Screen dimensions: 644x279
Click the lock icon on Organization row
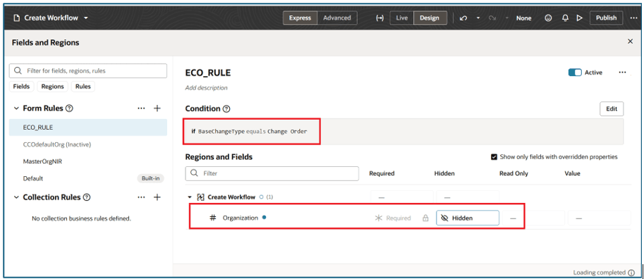(425, 218)
